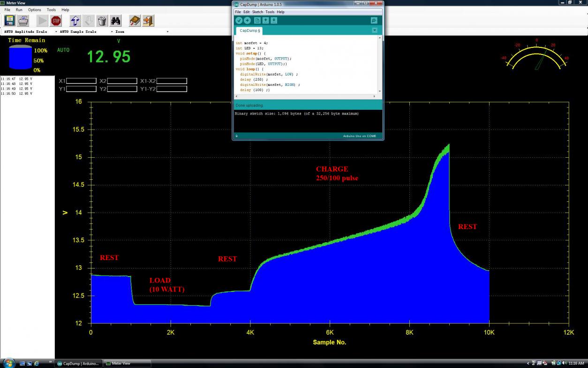
Task: Click the Arduino code editor horizontal scrollbar
Action: coord(305,96)
